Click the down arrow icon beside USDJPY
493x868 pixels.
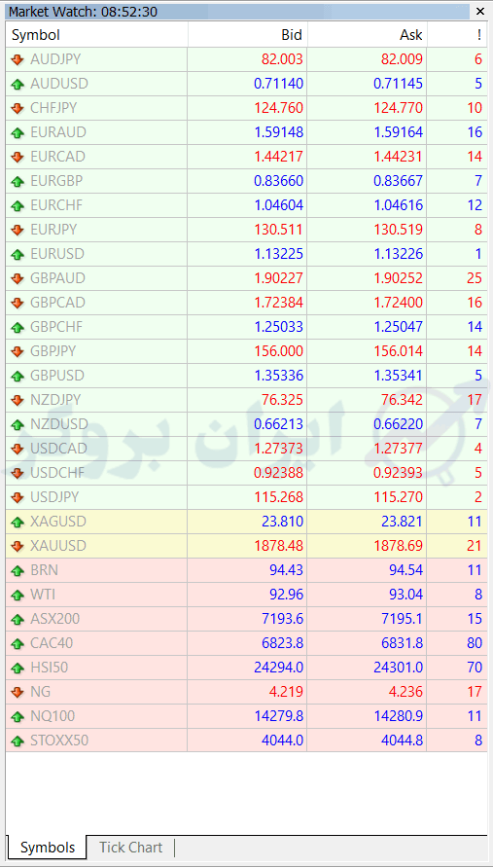(x=18, y=497)
